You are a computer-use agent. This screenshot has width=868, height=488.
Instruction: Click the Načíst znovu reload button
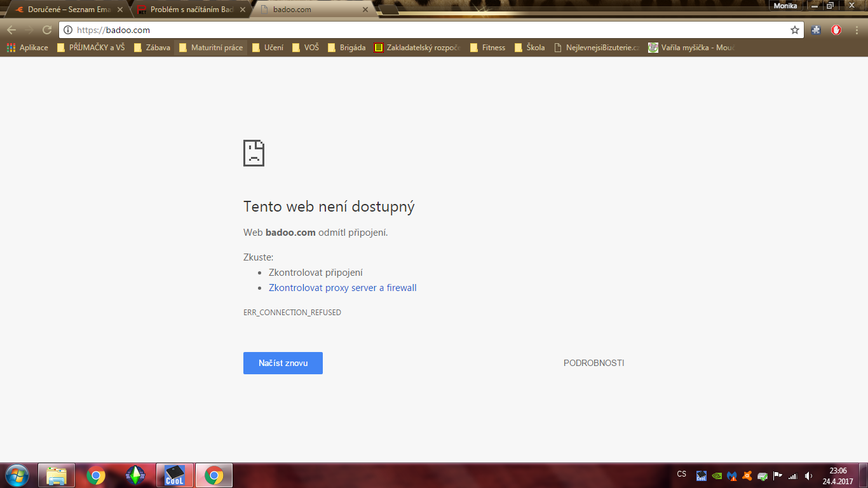pos(283,363)
